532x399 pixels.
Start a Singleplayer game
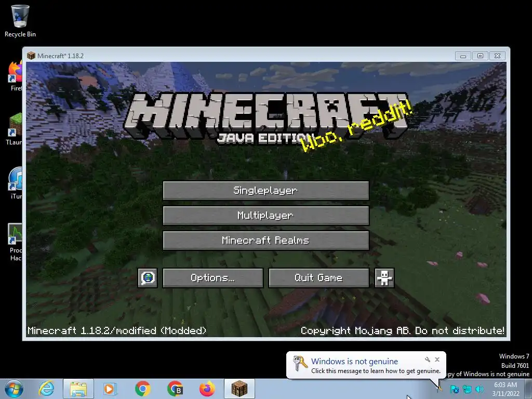pyautogui.click(x=265, y=190)
